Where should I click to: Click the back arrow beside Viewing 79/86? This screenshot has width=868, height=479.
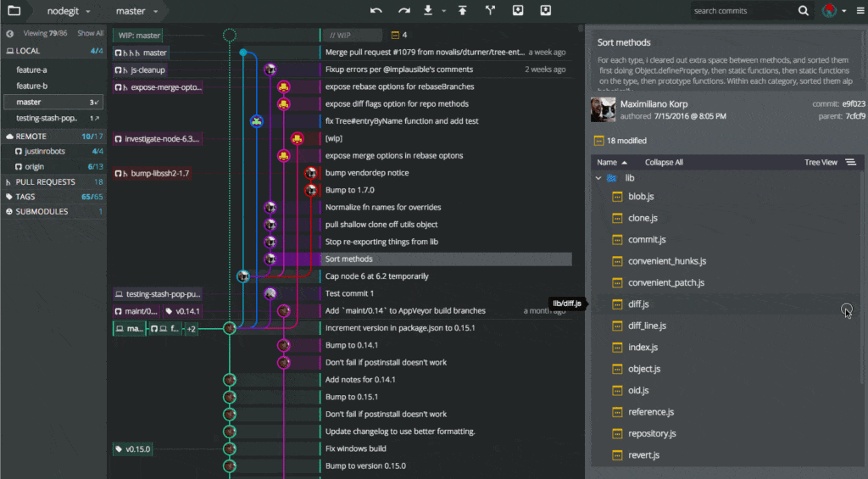10,34
